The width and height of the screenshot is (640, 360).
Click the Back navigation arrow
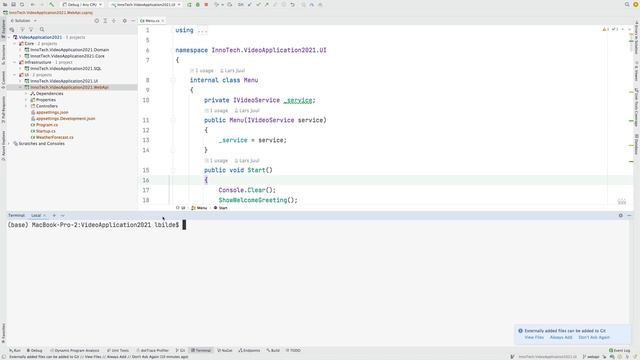(33, 4)
